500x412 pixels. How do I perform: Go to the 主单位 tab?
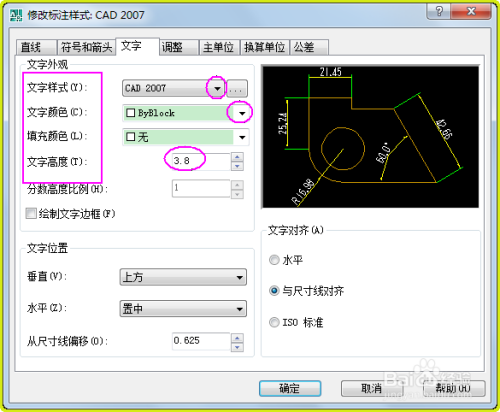[220, 47]
